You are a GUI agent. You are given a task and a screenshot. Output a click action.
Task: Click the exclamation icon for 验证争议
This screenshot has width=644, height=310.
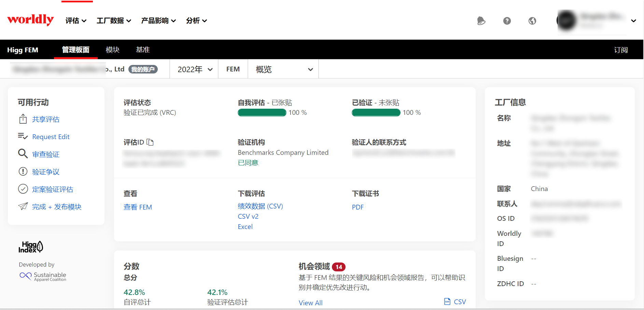pos(23,171)
